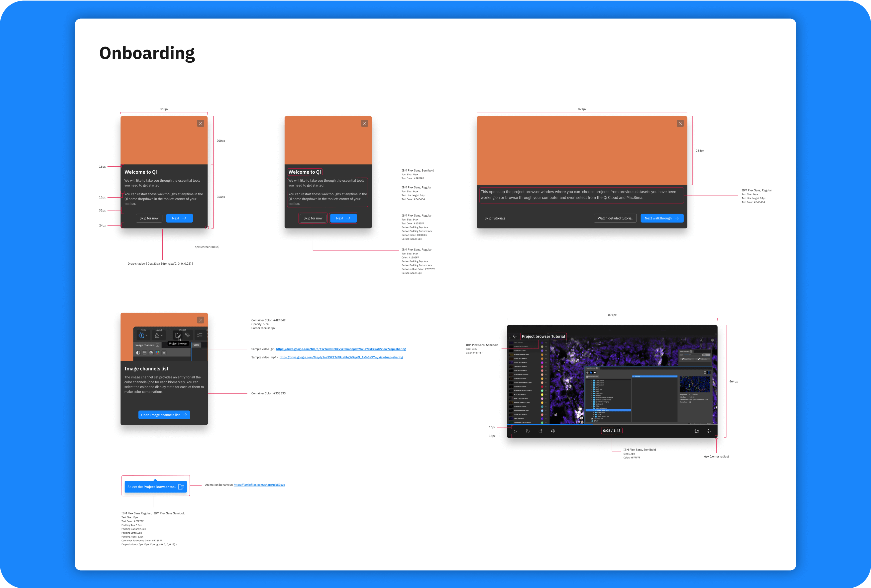Click the Layout microscope icon

pyautogui.click(x=157, y=335)
